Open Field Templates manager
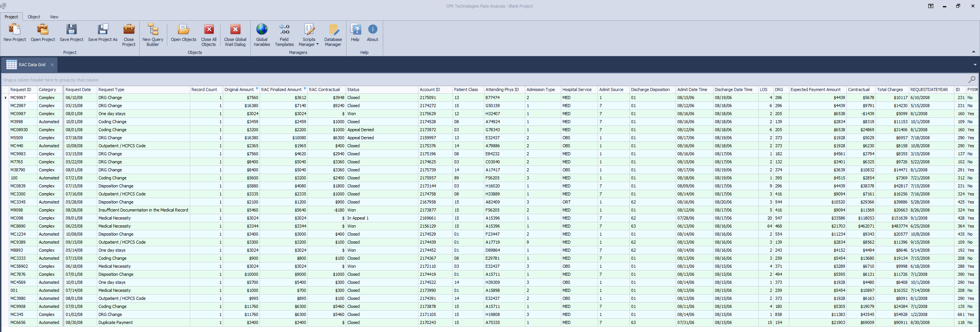The image size is (980, 332). (284, 35)
